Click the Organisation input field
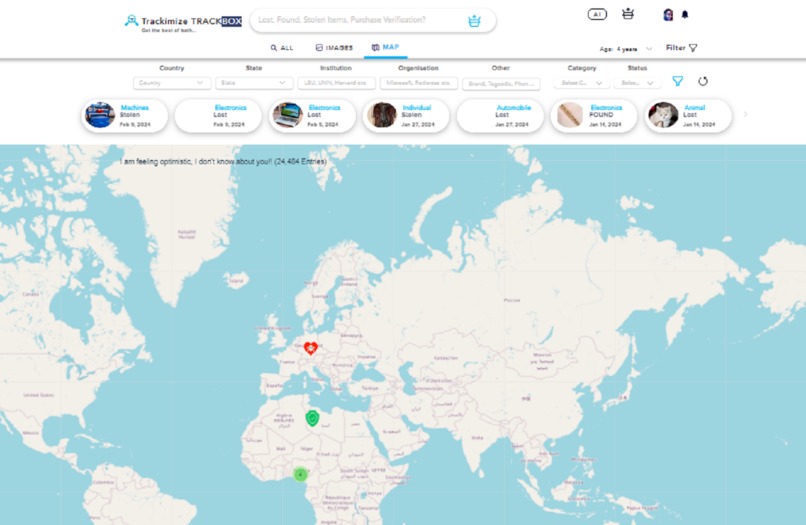806x525 pixels. click(x=418, y=83)
